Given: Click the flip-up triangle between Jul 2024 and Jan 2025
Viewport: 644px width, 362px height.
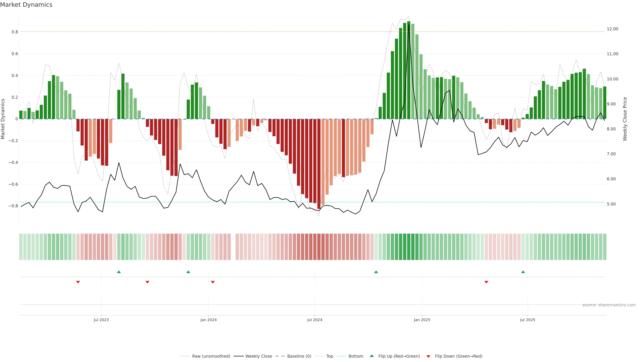Looking at the screenshot, I should (376, 272).
